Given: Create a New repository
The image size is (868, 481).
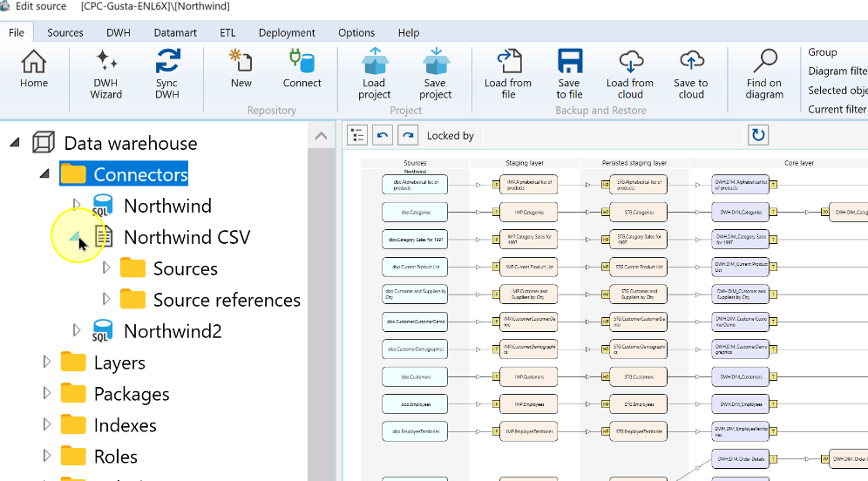Looking at the screenshot, I should point(241,69).
